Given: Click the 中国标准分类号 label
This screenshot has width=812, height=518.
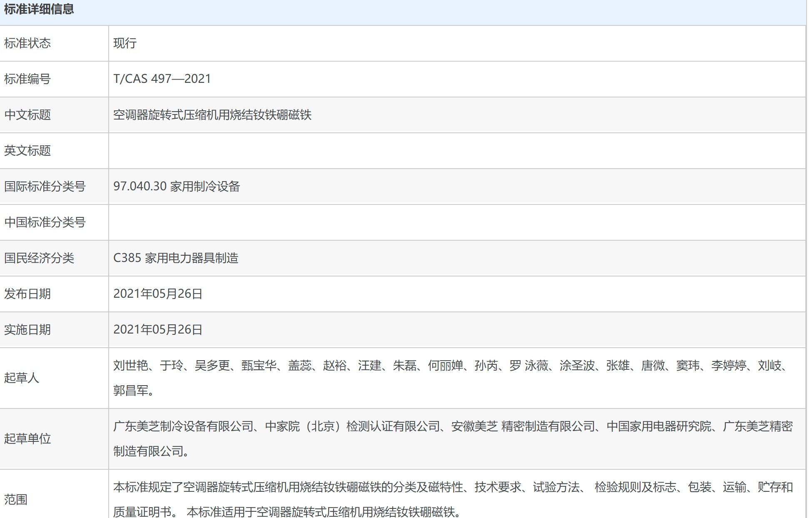Looking at the screenshot, I should (x=45, y=222).
